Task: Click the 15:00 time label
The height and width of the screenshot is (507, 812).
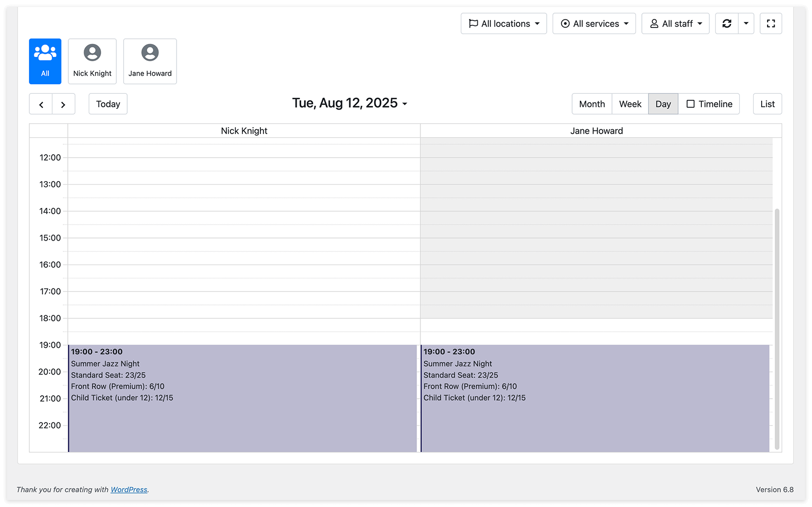Action: click(50, 238)
